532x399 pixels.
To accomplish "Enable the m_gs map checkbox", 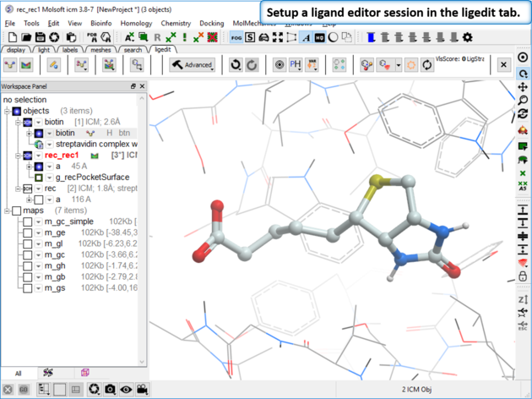I will pos(28,288).
